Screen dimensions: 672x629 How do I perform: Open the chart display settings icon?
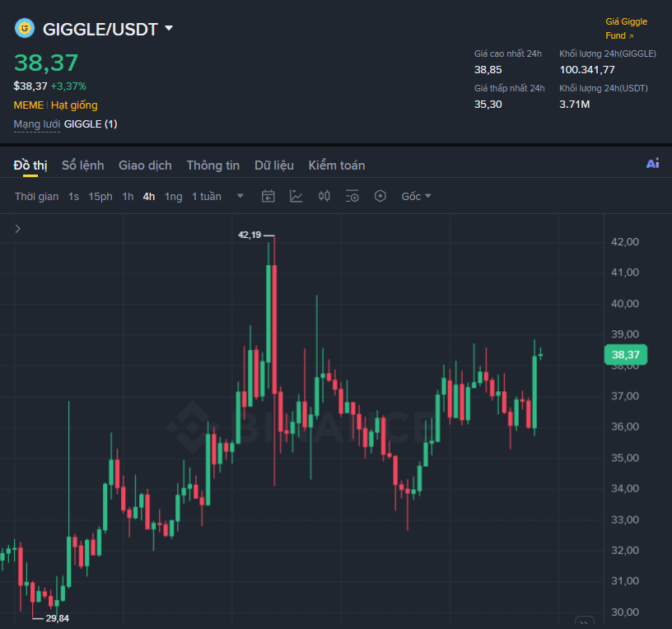coord(352,196)
